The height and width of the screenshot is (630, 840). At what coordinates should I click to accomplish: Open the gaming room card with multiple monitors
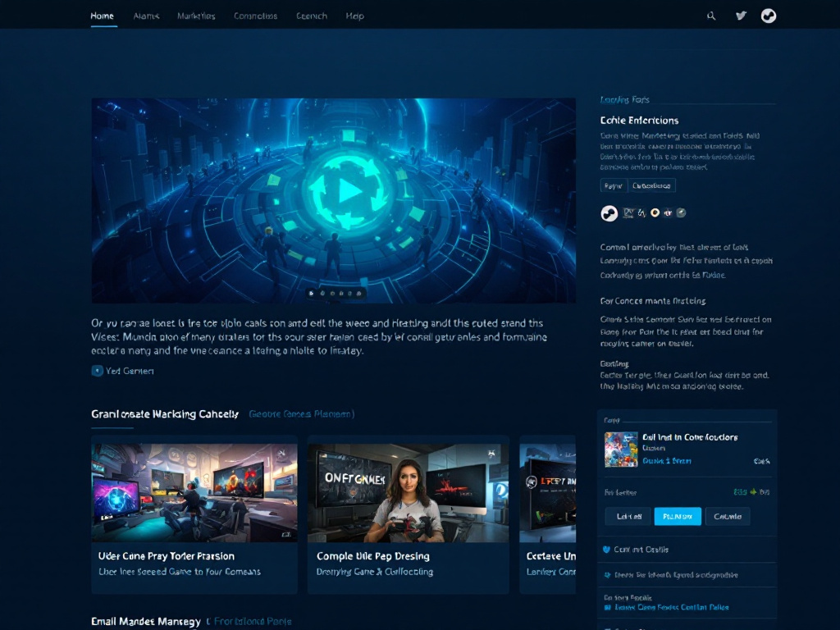194,514
